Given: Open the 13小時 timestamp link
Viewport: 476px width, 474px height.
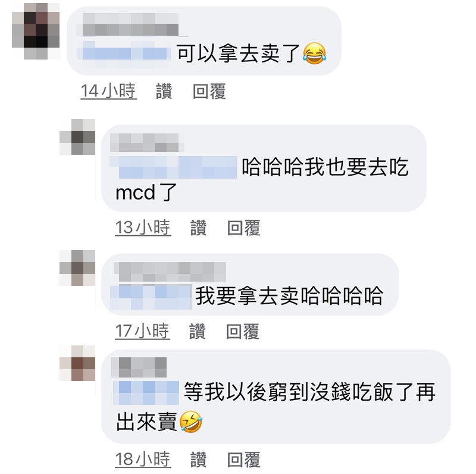Looking at the screenshot, I should (x=143, y=227).
